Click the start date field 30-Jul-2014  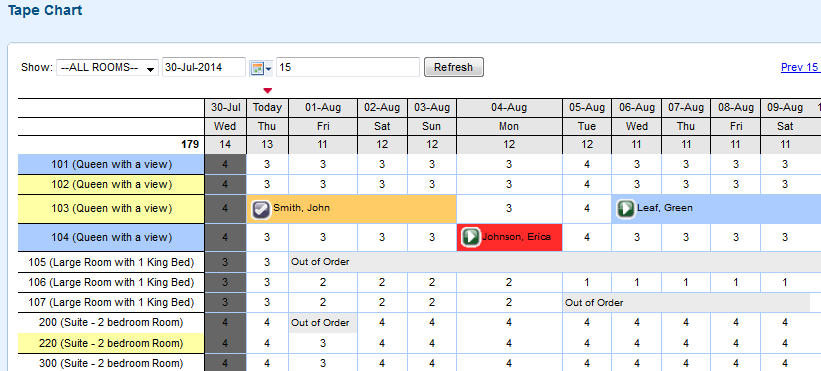[x=204, y=68]
